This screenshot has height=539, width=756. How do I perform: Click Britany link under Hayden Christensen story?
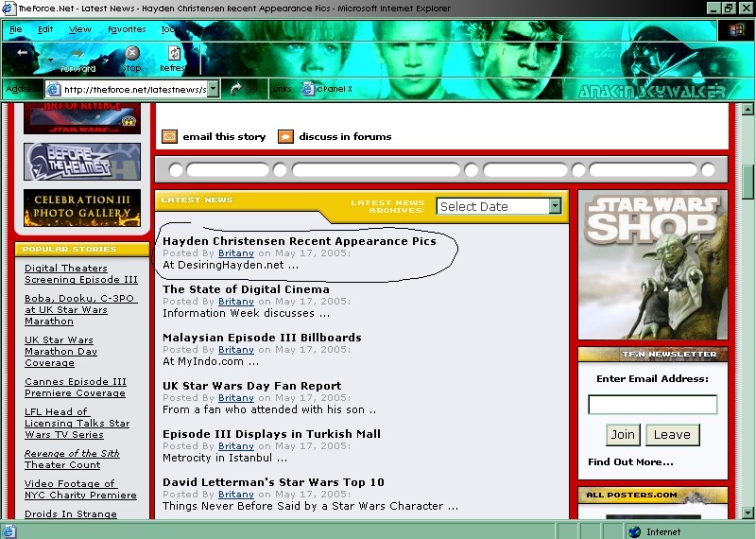(235, 253)
